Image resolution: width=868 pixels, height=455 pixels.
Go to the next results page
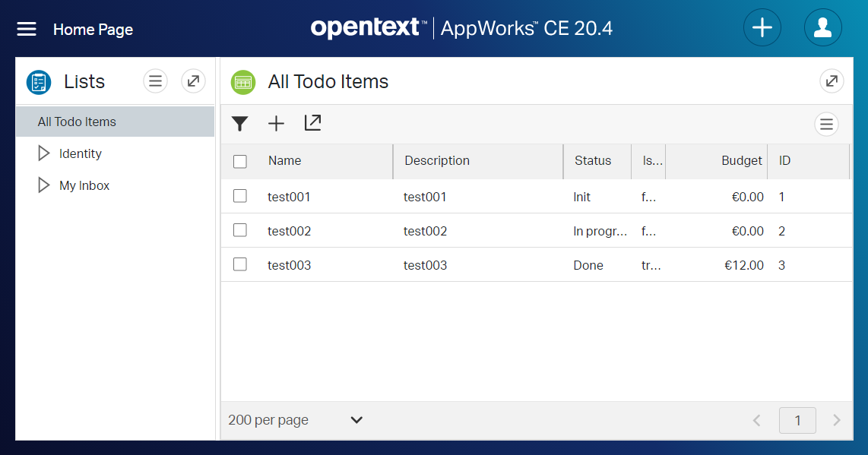(836, 421)
